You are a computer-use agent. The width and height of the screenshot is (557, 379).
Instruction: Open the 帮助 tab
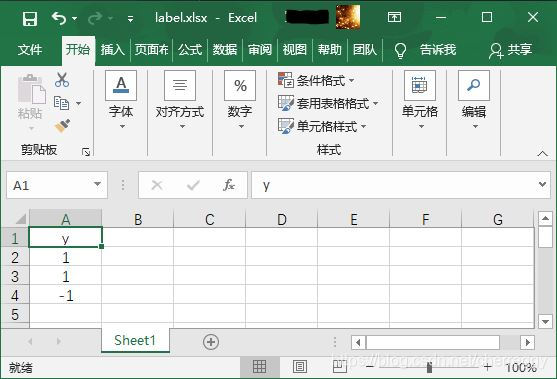click(x=329, y=49)
